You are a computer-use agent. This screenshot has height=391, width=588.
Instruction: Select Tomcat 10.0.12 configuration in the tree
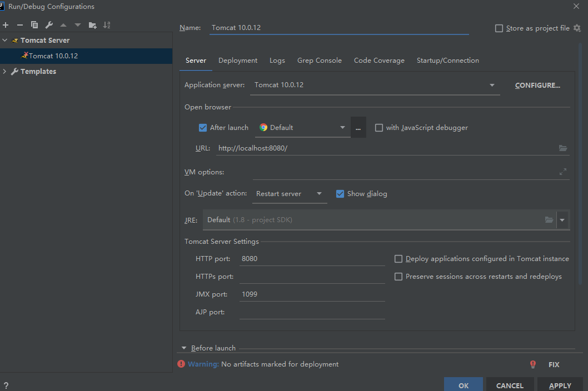[86, 56]
